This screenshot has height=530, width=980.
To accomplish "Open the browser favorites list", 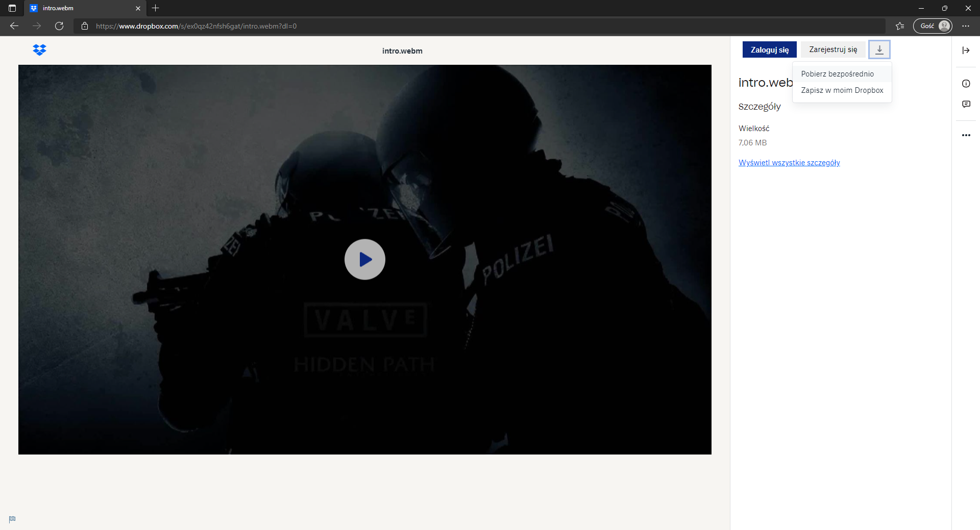I will click(x=900, y=26).
